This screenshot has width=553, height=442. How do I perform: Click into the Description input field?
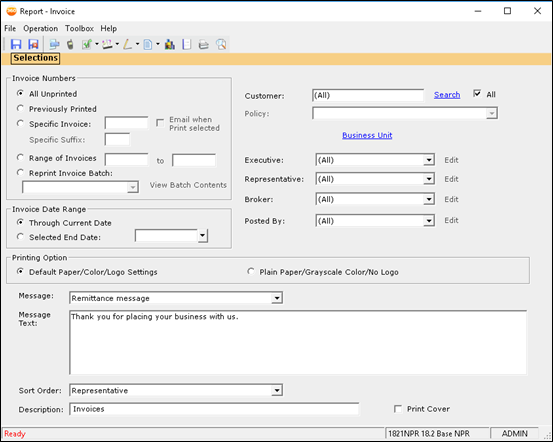(214, 409)
